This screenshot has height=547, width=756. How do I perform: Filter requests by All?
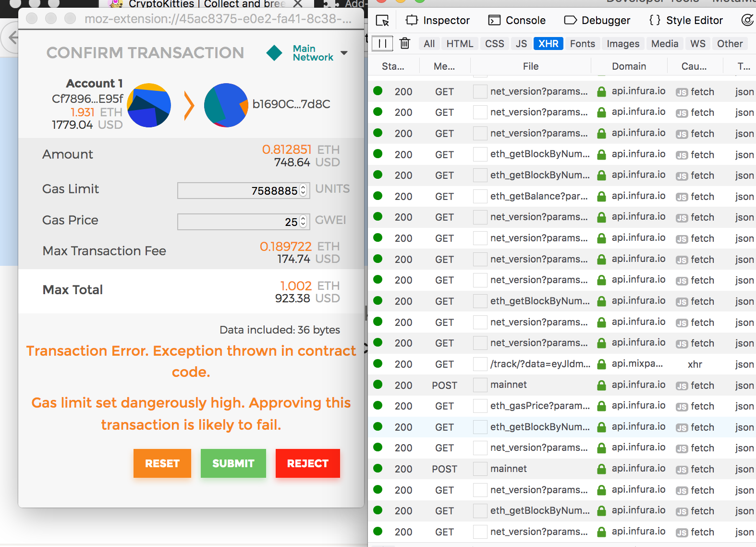pos(429,44)
